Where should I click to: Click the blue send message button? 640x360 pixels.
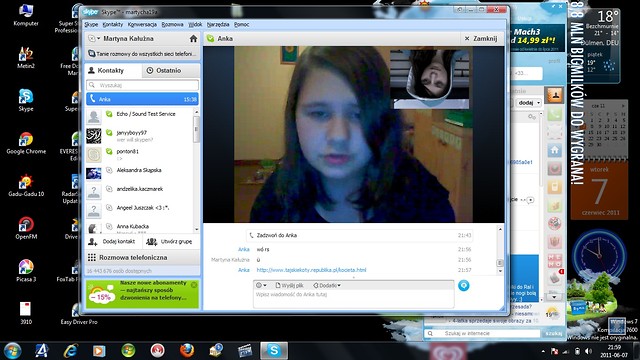pyautogui.click(x=464, y=285)
